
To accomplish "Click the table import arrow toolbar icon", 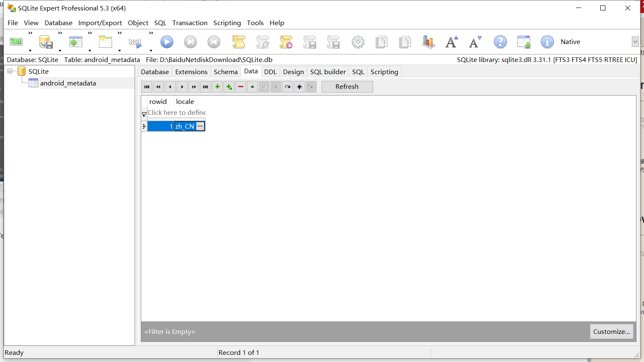I will coord(75,42).
